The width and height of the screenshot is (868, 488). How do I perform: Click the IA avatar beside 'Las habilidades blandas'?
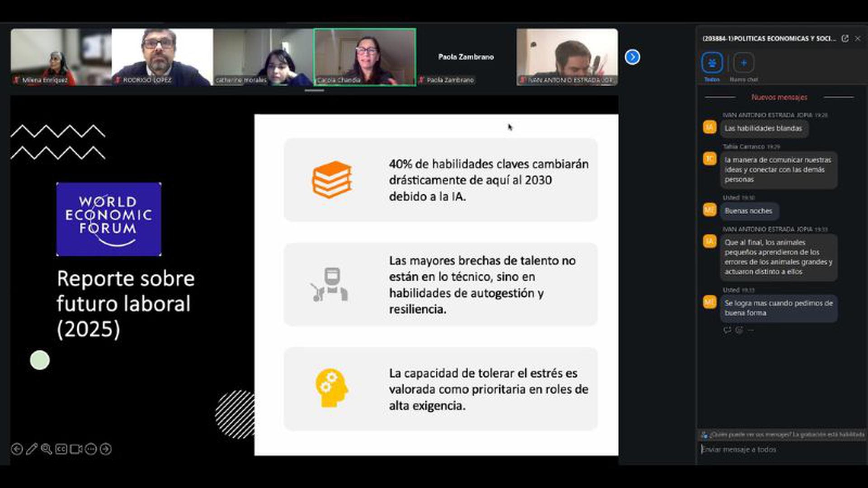click(709, 127)
